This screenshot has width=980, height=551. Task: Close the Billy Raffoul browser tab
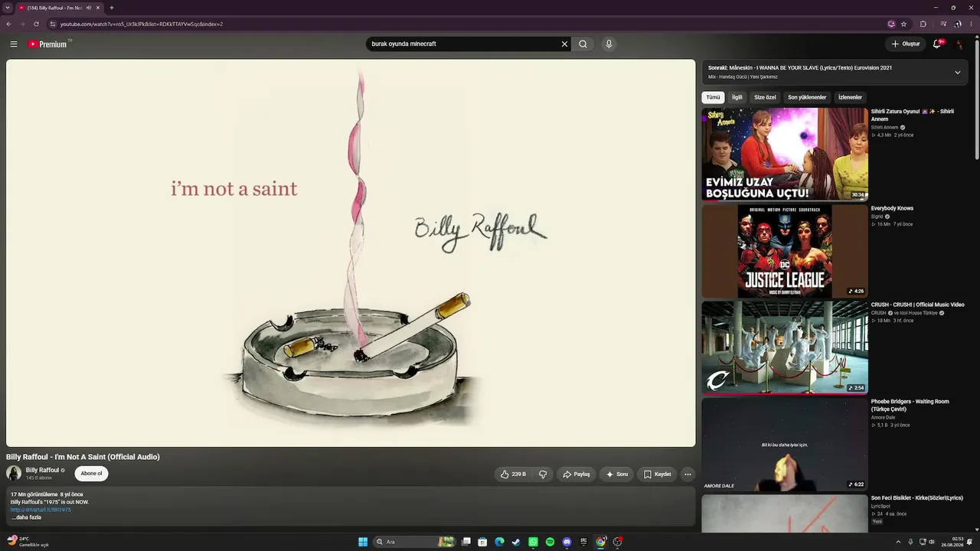click(x=98, y=8)
